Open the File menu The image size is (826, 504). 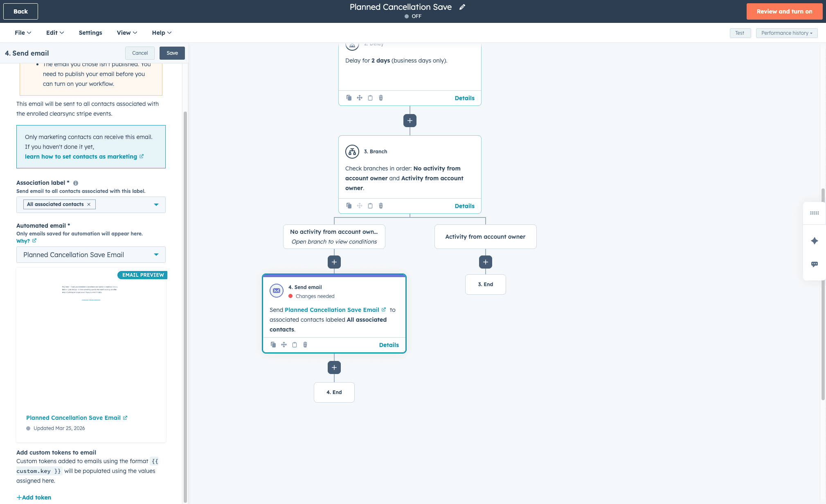(x=23, y=33)
